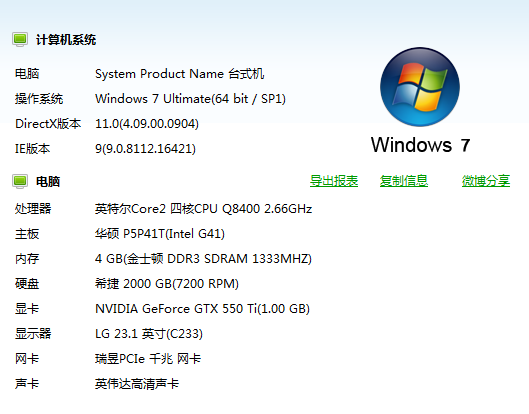The width and height of the screenshot is (529, 414).
Task: Click the System Product Name 台式机 text
Action: tap(179, 74)
